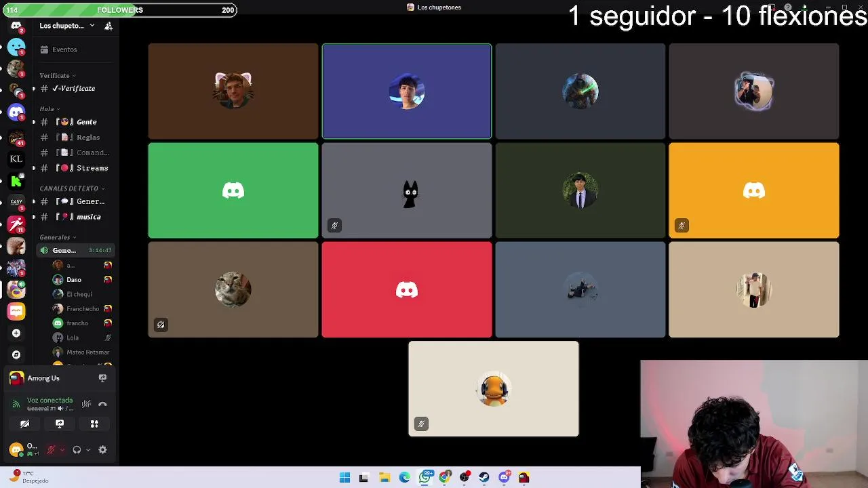The height and width of the screenshot is (488, 868).
Task: Select the orange Discord logo participant tile
Action: click(x=754, y=190)
